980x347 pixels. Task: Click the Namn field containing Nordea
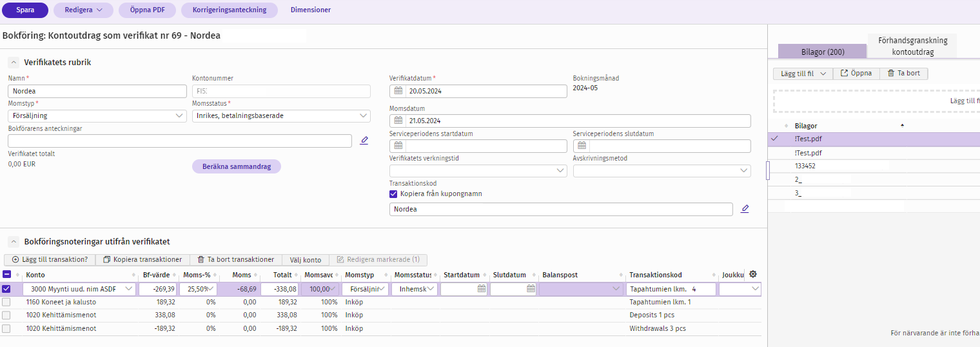pyautogui.click(x=97, y=91)
